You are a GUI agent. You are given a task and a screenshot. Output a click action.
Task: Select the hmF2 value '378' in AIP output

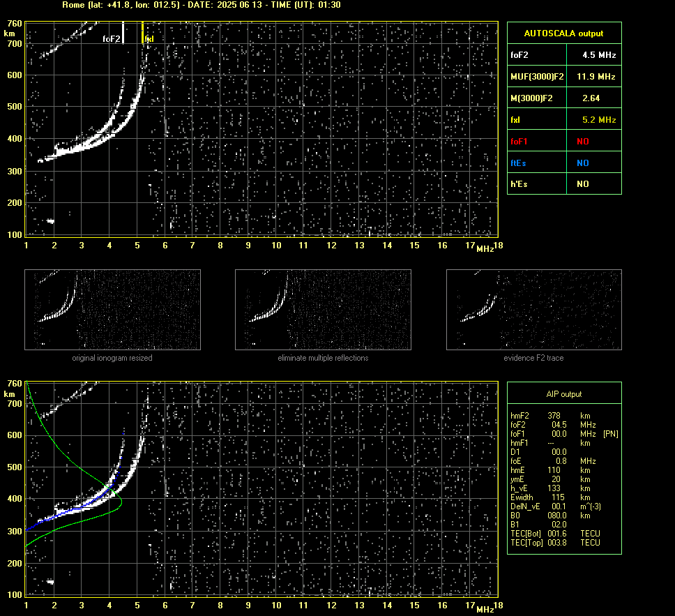click(x=554, y=416)
